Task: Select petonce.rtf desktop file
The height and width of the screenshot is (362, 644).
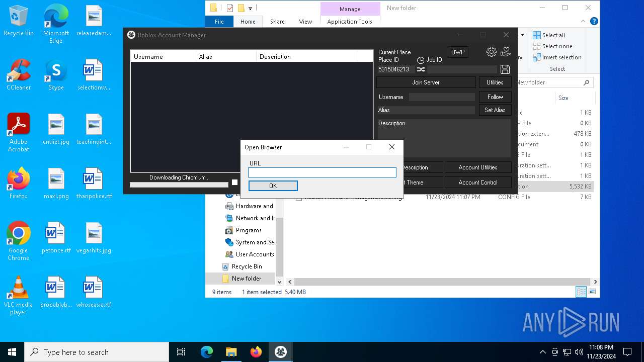Action: [x=56, y=238]
